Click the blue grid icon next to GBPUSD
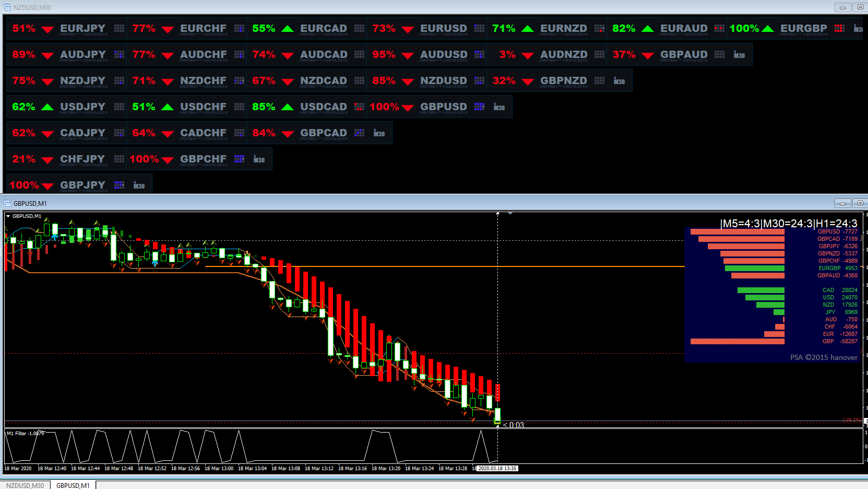868x489 pixels. pos(480,107)
